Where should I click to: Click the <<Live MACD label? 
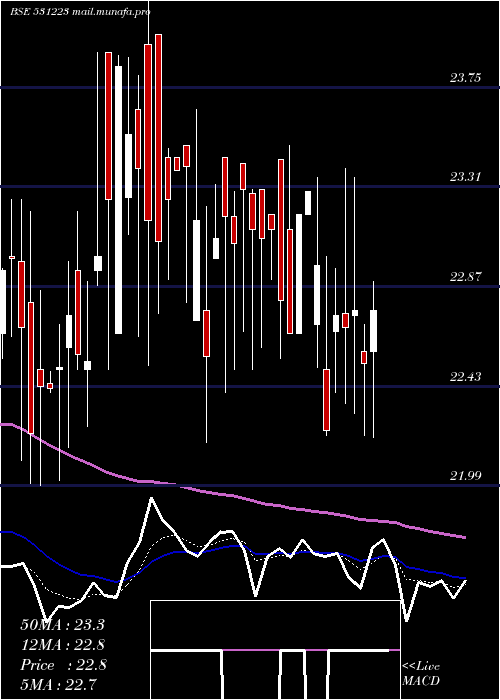421,674
